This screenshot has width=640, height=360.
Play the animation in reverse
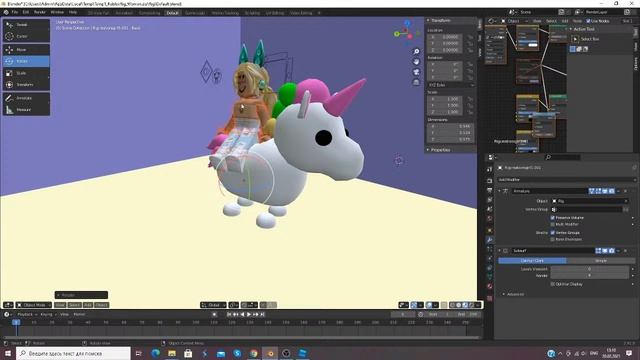242,314
